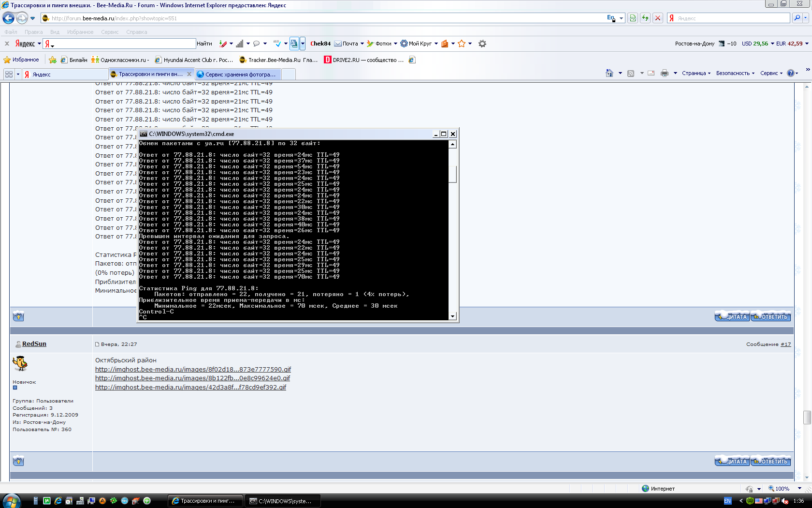Click the browser Back arrow button
812x508 pixels.
(x=8, y=18)
